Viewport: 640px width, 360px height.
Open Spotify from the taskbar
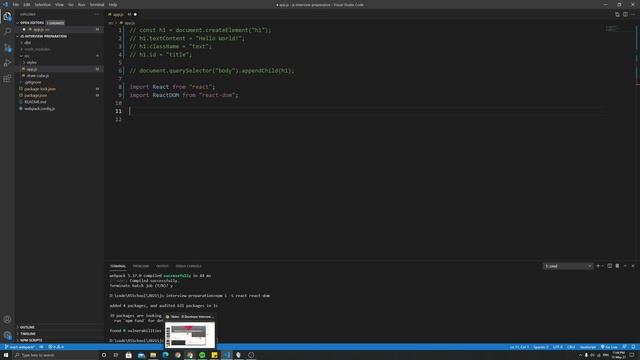click(202, 355)
